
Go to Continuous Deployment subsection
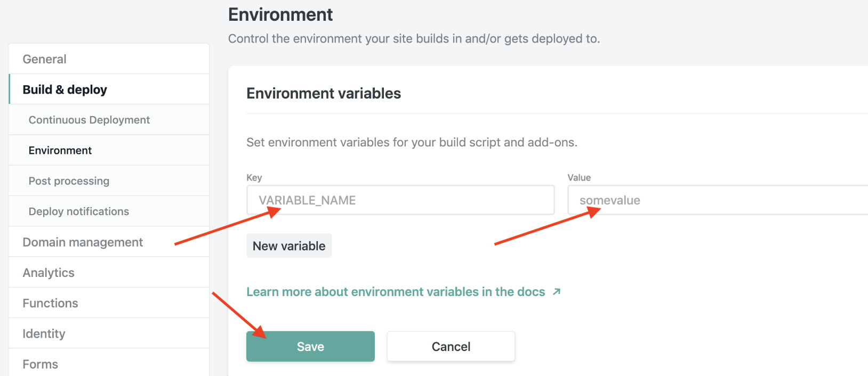89,120
